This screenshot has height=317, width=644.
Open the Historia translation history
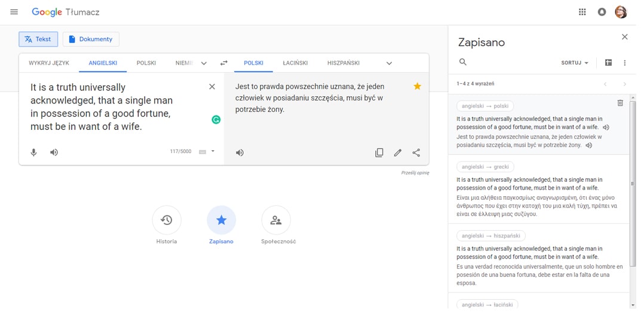(167, 220)
